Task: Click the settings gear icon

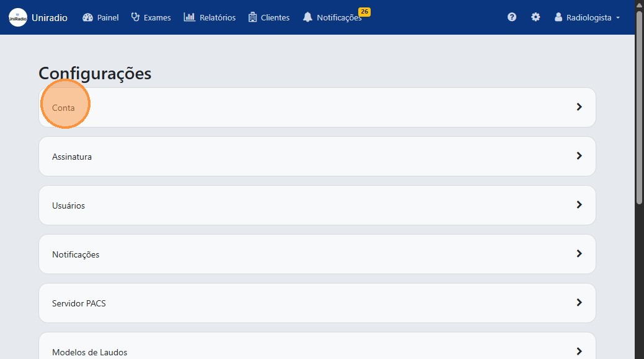Action: pyautogui.click(x=536, y=17)
